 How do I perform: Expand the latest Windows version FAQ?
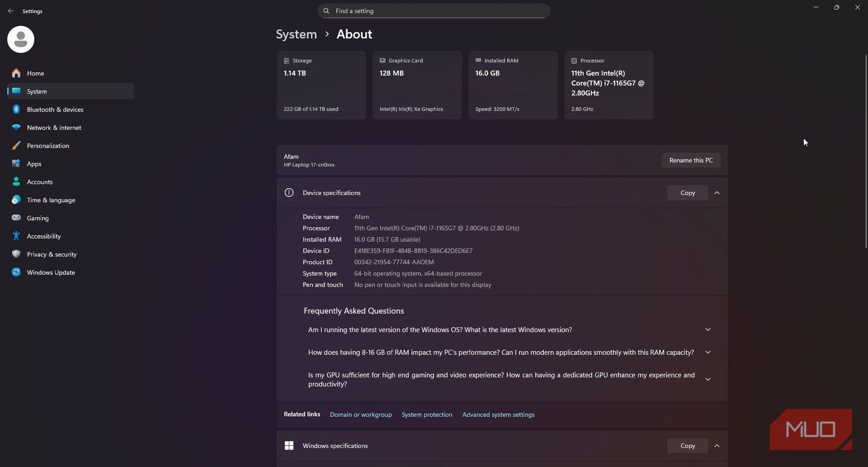click(708, 330)
